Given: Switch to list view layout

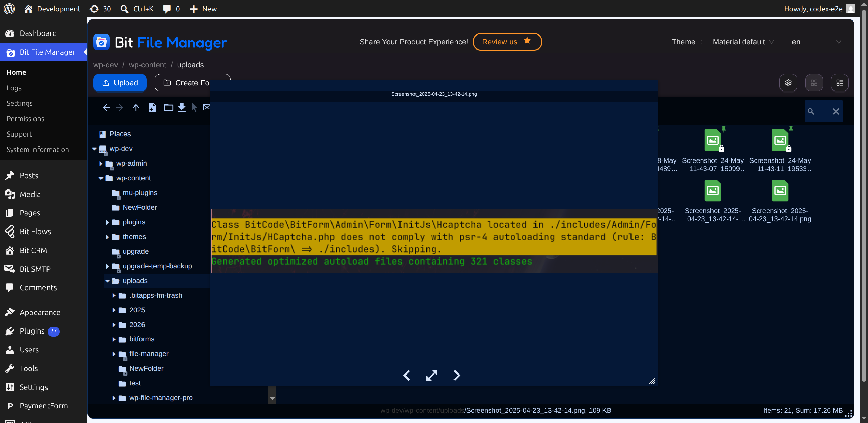Looking at the screenshot, I should pyautogui.click(x=840, y=83).
